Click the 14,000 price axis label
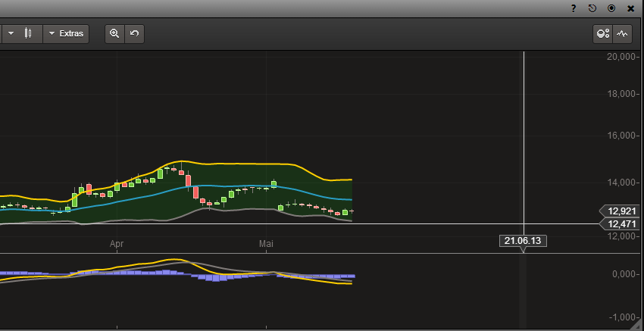Viewport: 644px width, 331px height. click(622, 183)
